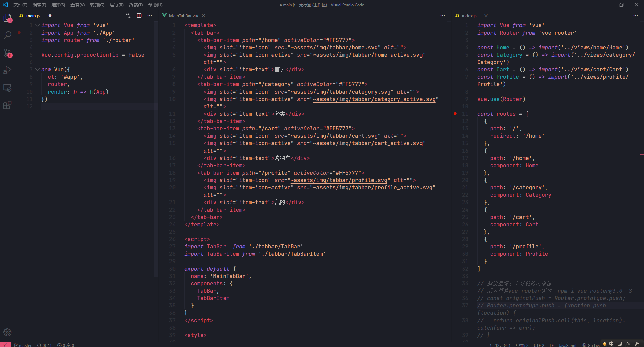
Task: Click the remote window indicator in status bar
Action: point(5,345)
